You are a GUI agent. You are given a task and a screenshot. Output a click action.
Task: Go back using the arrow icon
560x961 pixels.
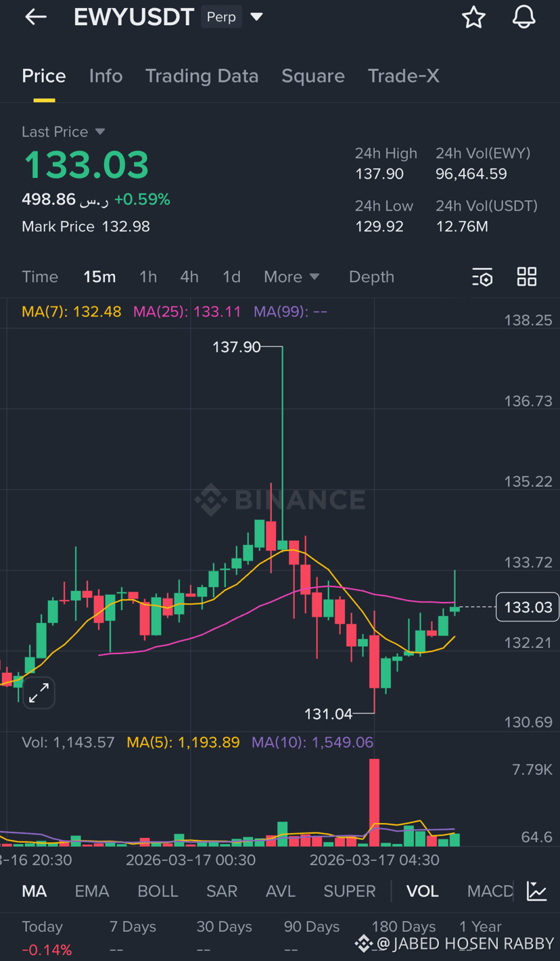pyautogui.click(x=36, y=17)
